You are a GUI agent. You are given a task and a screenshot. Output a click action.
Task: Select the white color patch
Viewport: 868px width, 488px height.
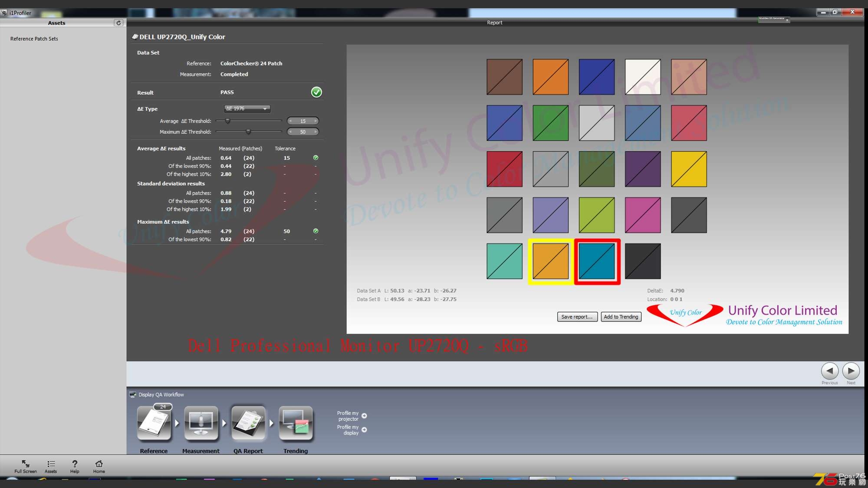click(642, 77)
